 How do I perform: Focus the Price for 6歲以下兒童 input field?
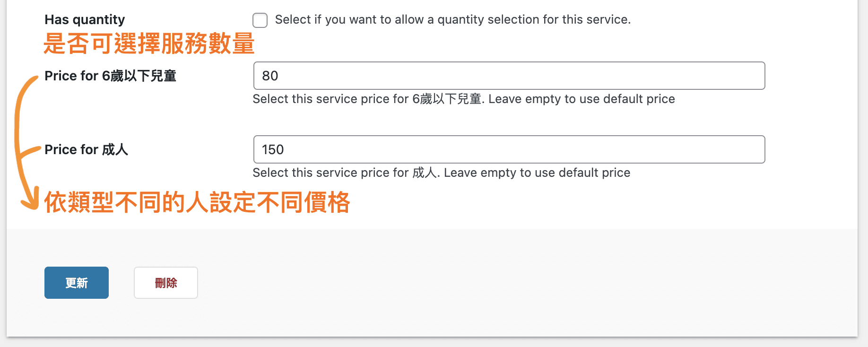pyautogui.click(x=509, y=76)
